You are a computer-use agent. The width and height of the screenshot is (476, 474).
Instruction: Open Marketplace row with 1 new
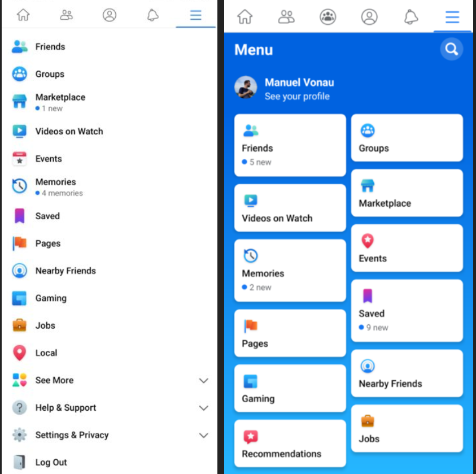tap(110, 102)
